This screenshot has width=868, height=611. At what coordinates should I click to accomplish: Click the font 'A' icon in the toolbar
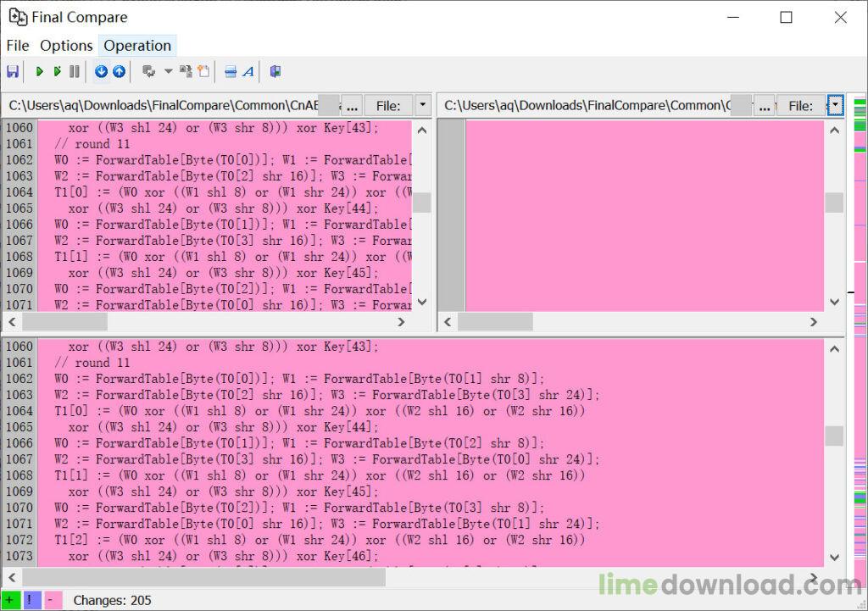click(248, 72)
